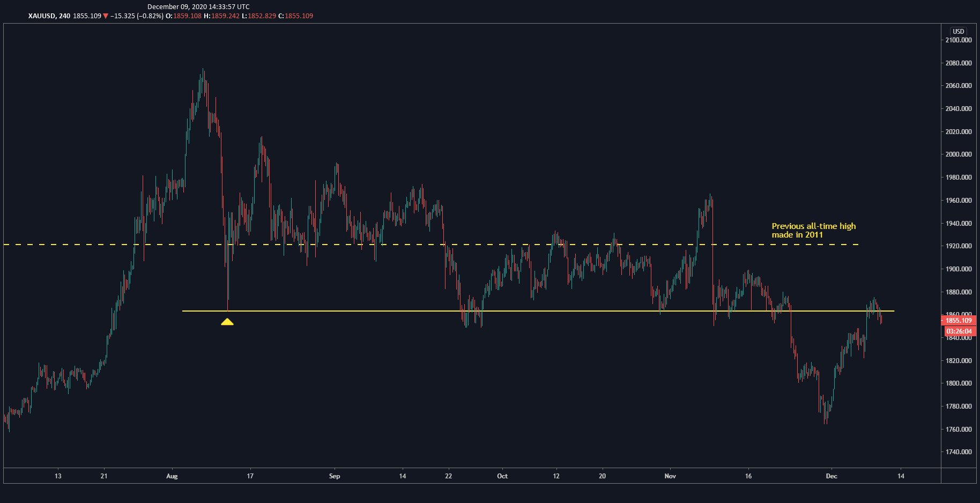The height and width of the screenshot is (503, 980).
Task: Click the bar countdown timer 03:26:04
Action: click(x=958, y=331)
